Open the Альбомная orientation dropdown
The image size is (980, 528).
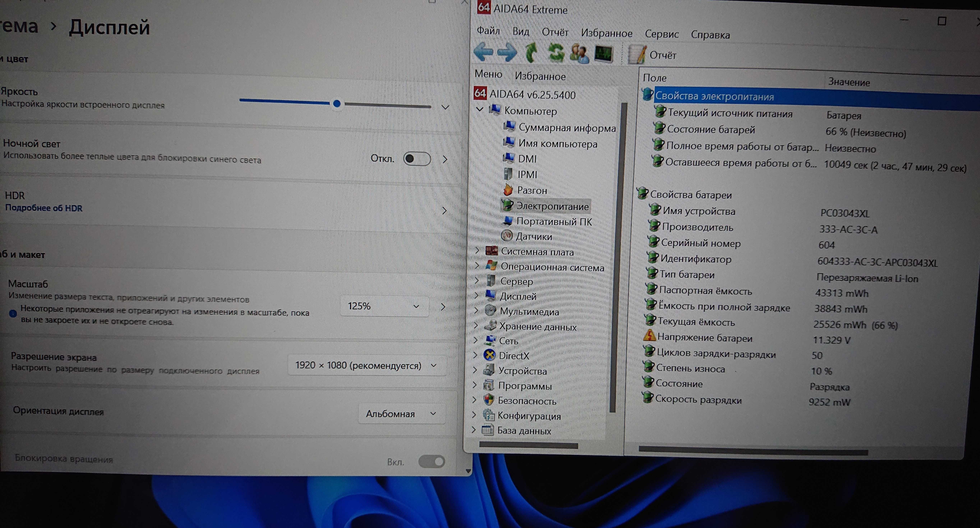401,414
